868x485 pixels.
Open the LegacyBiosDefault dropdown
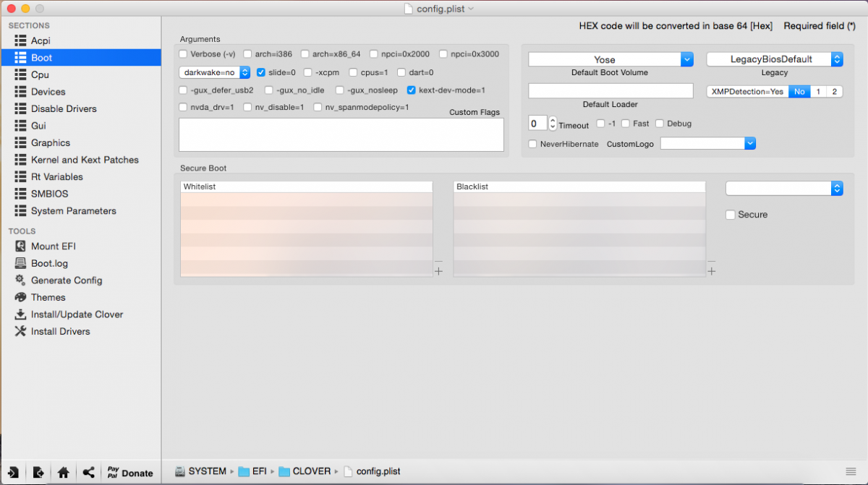click(x=837, y=59)
